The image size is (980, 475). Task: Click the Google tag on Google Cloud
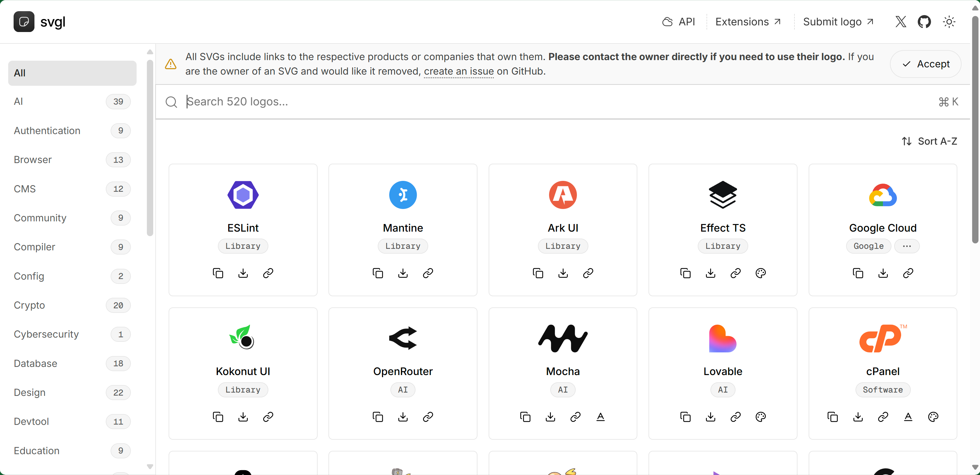click(x=868, y=246)
